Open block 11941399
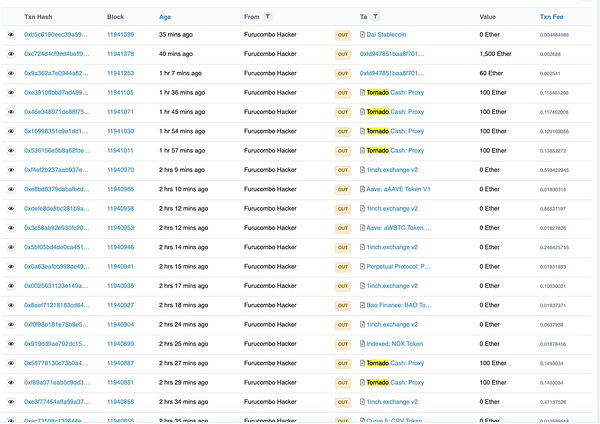Viewport: 600px width, 424px height. [121, 34]
